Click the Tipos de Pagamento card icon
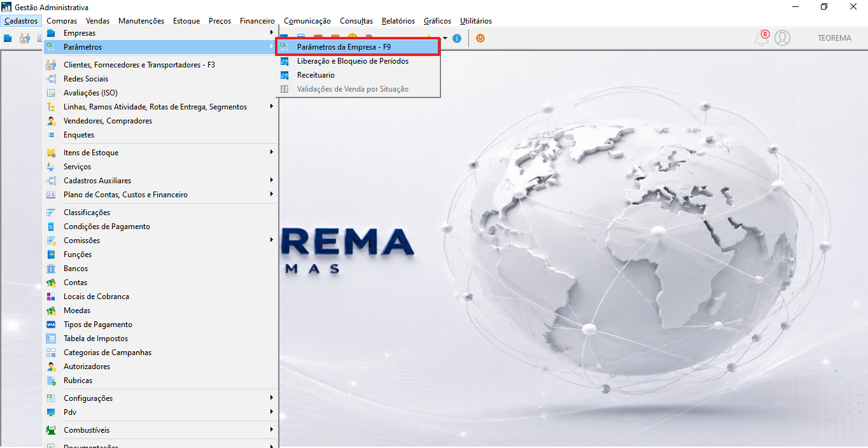868x448 pixels. [x=51, y=325]
